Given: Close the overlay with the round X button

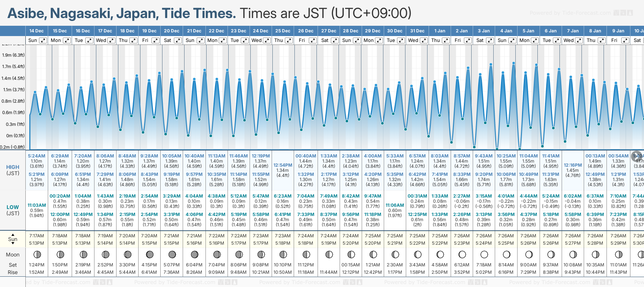Looking at the screenshot, I should 636,156.
